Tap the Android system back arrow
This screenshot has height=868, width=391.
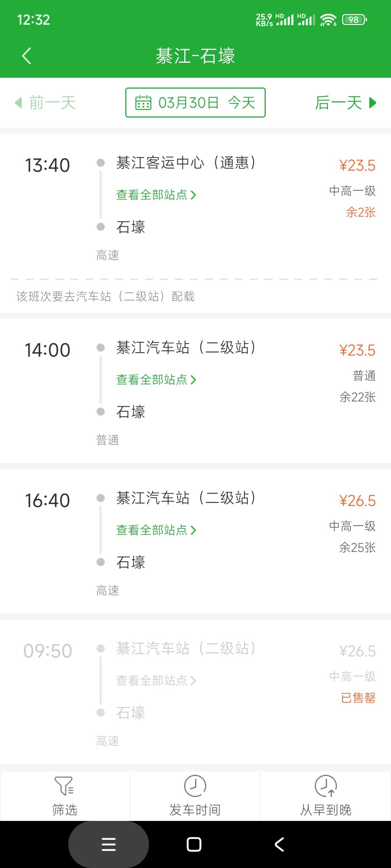point(279,844)
